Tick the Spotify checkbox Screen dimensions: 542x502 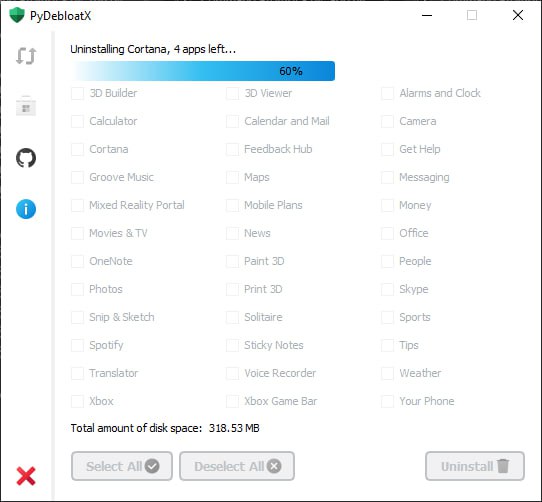click(x=77, y=345)
